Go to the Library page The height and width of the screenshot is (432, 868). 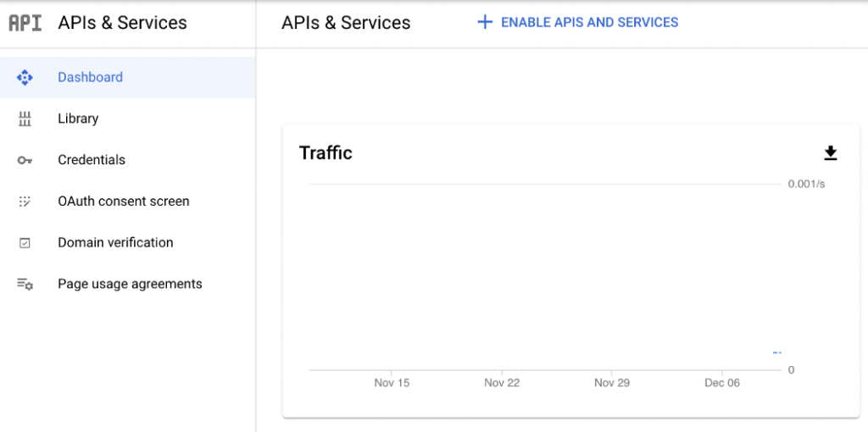(x=78, y=119)
